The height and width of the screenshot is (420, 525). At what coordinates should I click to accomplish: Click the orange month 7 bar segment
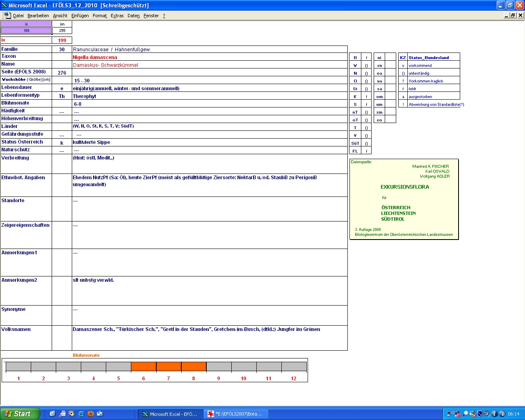(x=169, y=367)
